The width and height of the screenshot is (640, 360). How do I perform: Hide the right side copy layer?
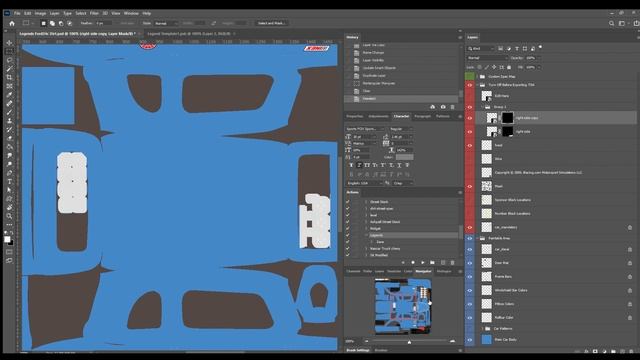coord(470,118)
